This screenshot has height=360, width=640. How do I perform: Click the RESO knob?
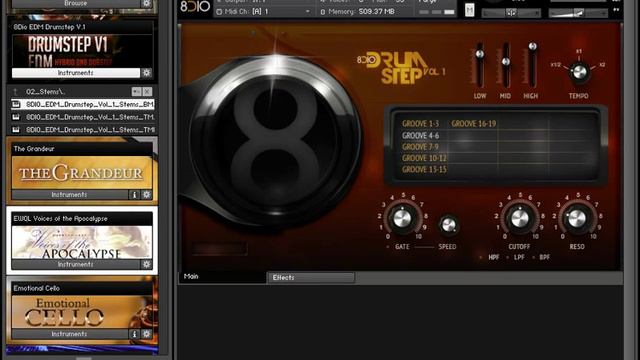577,218
